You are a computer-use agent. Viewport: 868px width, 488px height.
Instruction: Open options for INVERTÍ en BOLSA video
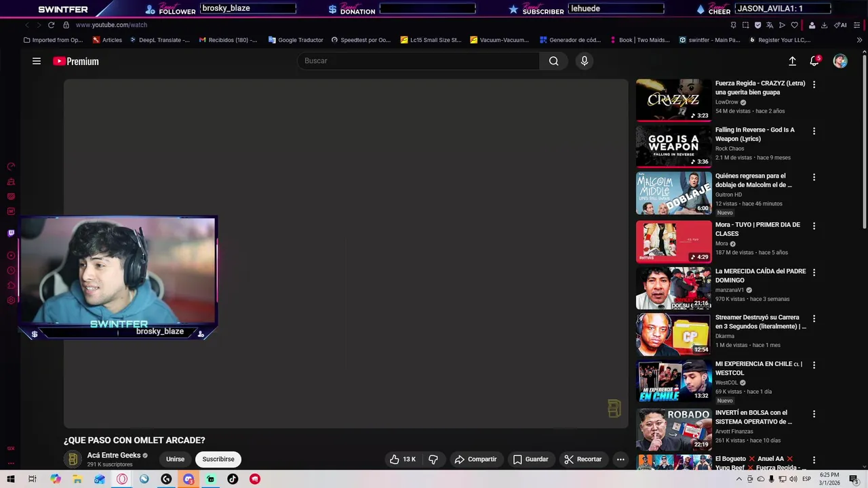tap(814, 413)
